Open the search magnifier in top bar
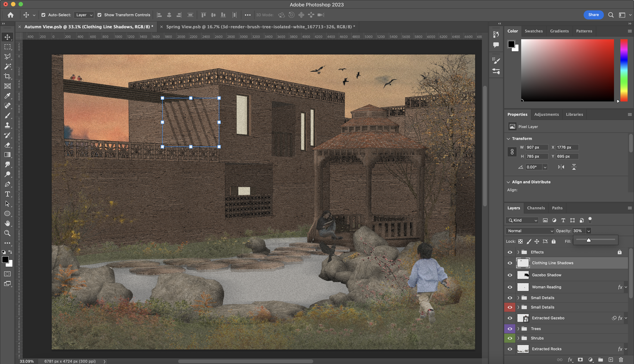The image size is (634, 364). coord(611,15)
